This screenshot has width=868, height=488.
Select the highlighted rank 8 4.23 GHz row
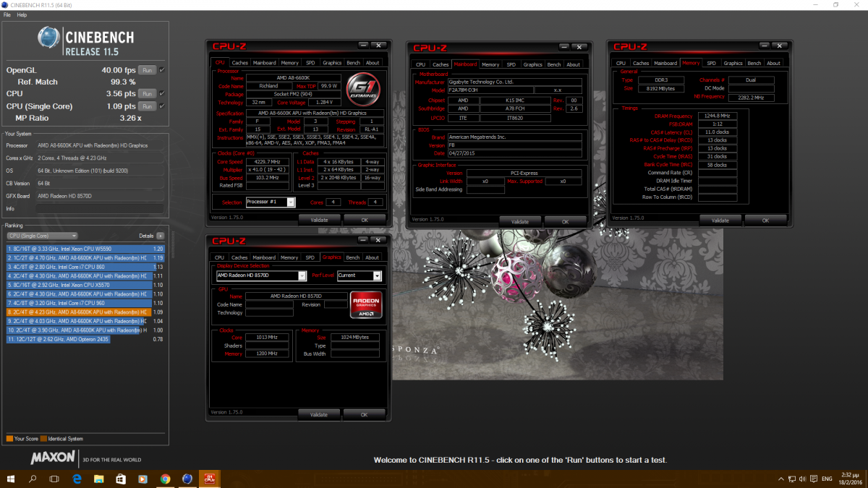(85, 312)
